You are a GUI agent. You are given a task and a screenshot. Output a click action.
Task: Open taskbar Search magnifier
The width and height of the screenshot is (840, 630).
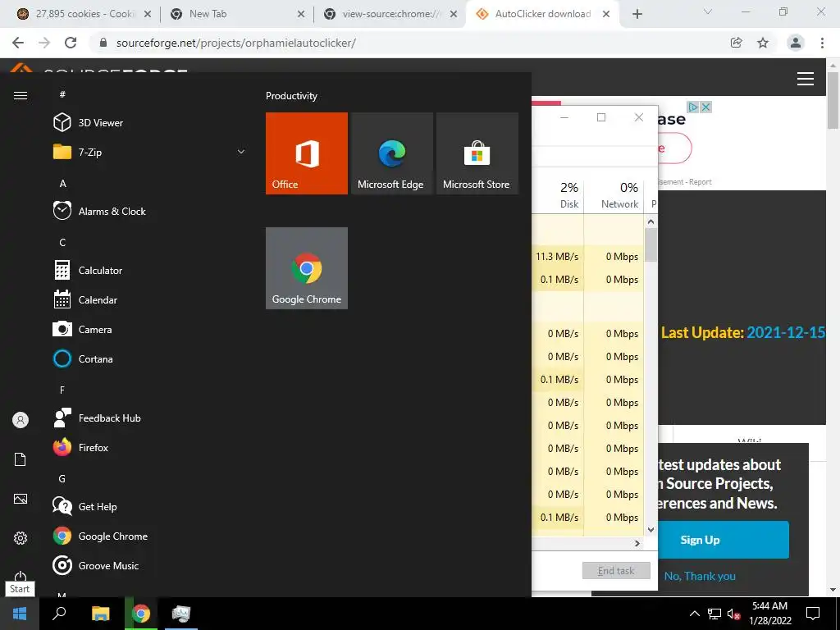(x=59, y=614)
